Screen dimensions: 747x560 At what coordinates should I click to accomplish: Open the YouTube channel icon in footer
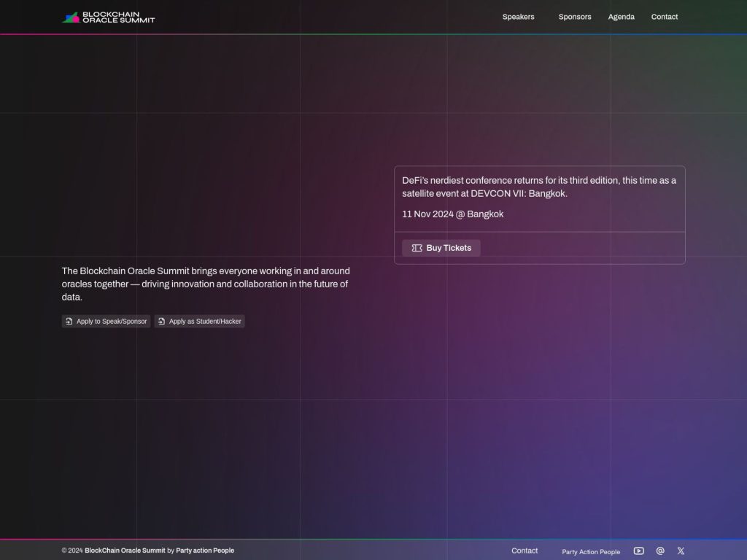pos(639,551)
